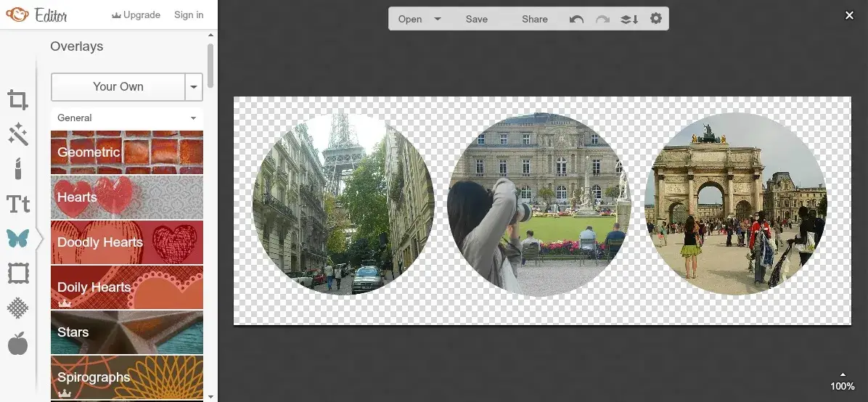Viewport: 868px width, 402px height.
Task: Select the Overlays butterfly icon
Action: pos(17,239)
